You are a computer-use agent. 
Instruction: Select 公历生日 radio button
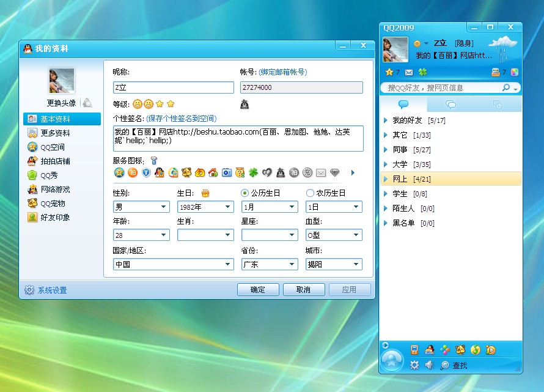pyautogui.click(x=244, y=193)
